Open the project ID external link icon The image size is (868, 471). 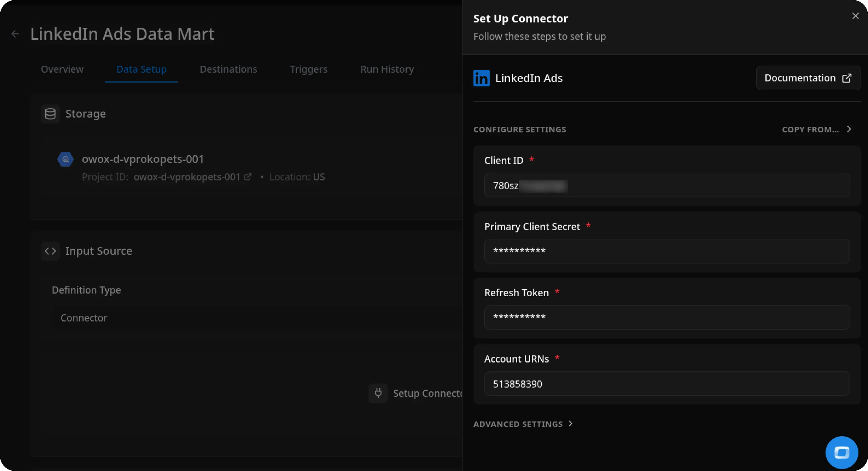pyautogui.click(x=248, y=177)
